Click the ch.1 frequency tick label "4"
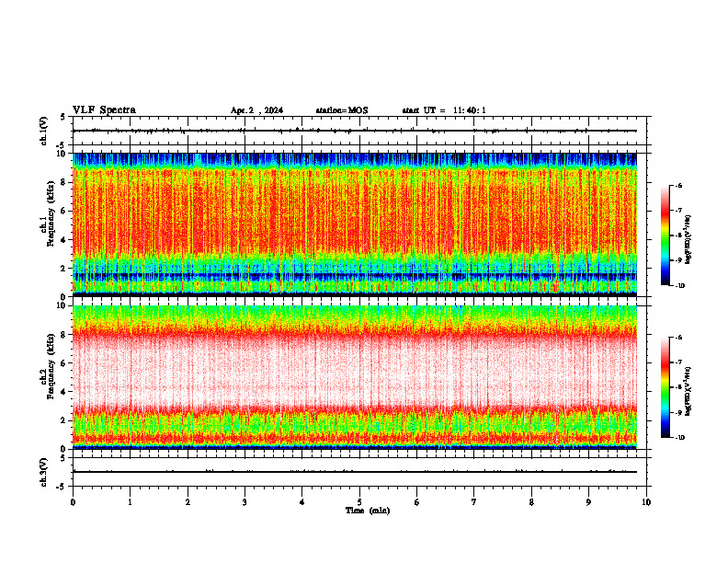Image resolution: width=728 pixels, height=563 pixels. pos(64,240)
